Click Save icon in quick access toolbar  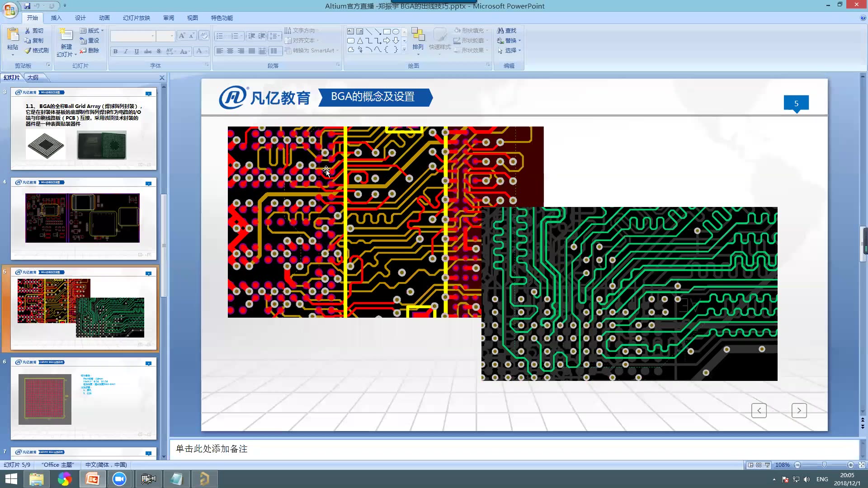(x=27, y=6)
